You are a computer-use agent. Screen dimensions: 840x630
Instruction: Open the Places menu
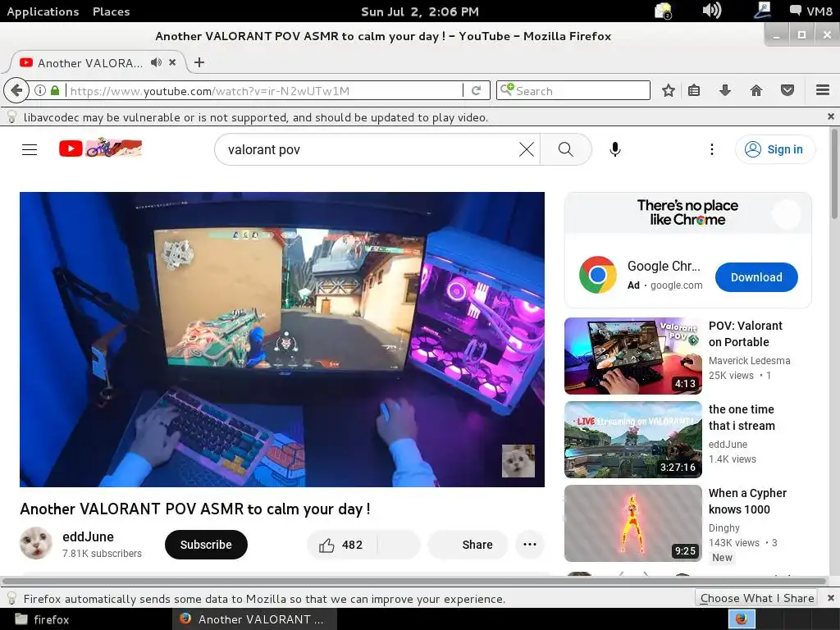click(111, 11)
